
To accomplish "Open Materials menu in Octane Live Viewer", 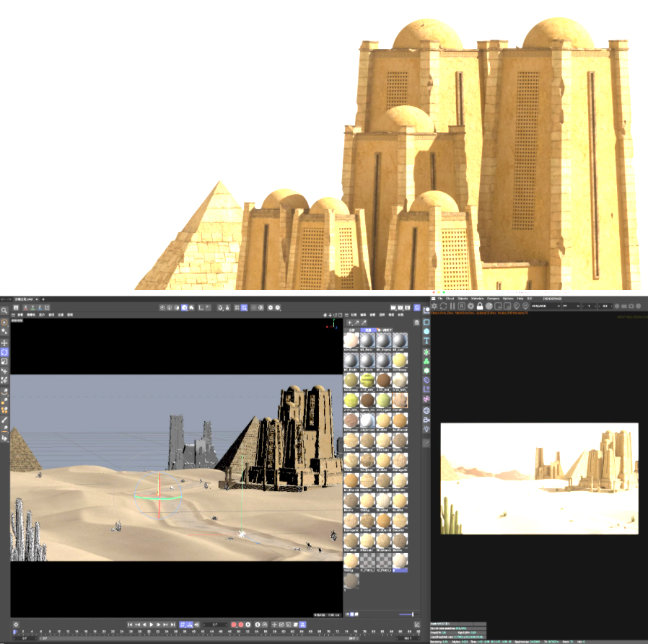I will point(477,299).
